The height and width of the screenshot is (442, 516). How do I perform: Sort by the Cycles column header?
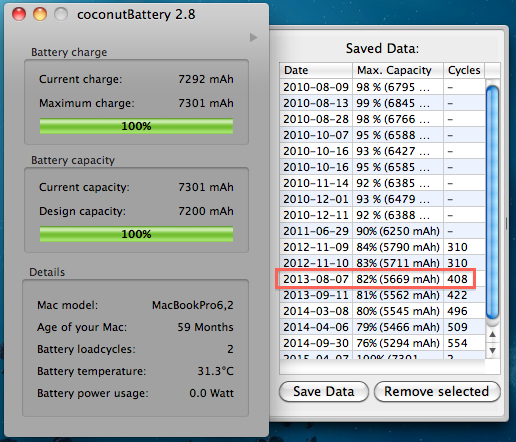pyautogui.click(x=464, y=70)
